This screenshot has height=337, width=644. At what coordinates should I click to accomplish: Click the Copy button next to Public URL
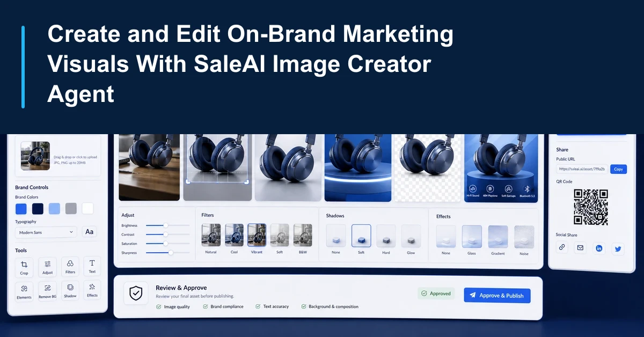point(618,169)
